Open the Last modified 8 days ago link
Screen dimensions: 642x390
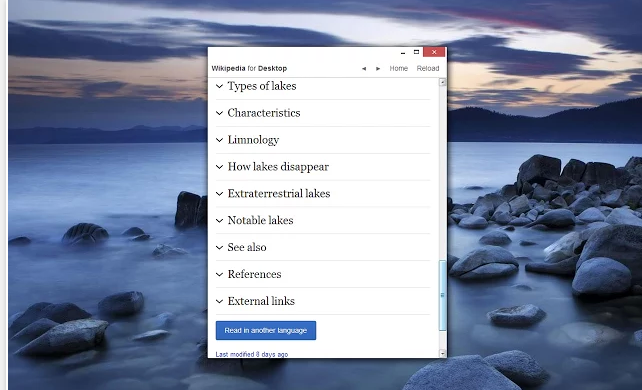[x=252, y=354]
